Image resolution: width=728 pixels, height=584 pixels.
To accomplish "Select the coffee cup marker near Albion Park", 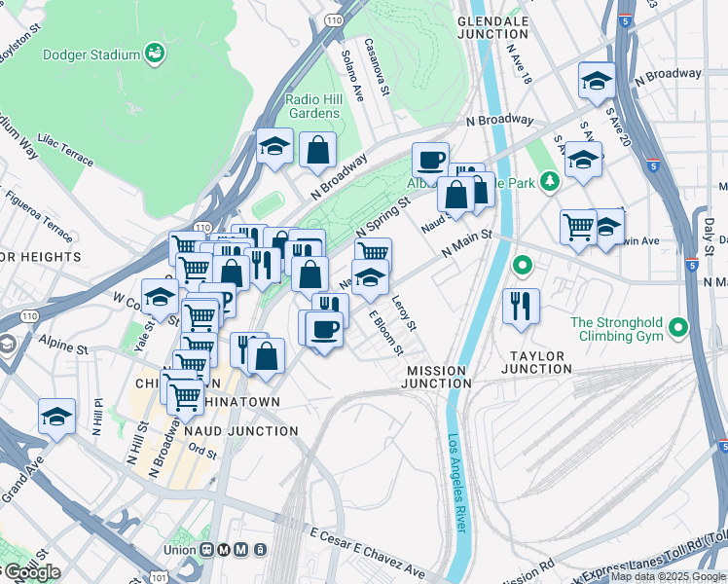I will pyautogui.click(x=430, y=162).
